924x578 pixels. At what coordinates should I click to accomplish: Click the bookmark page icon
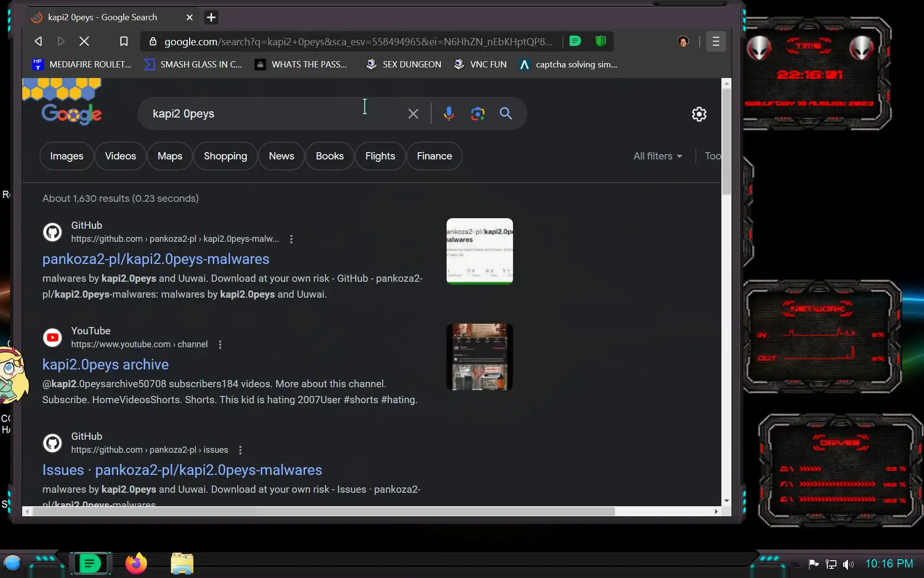(x=124, y=41)
